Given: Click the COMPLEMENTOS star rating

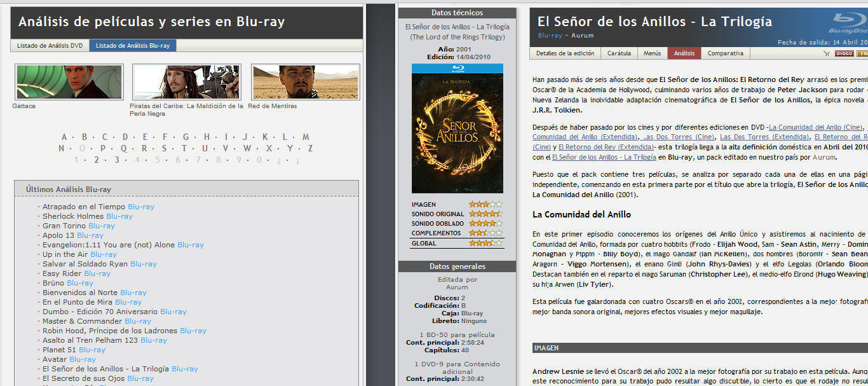Looking at the screenshot, I should click(x=485, y=233).
